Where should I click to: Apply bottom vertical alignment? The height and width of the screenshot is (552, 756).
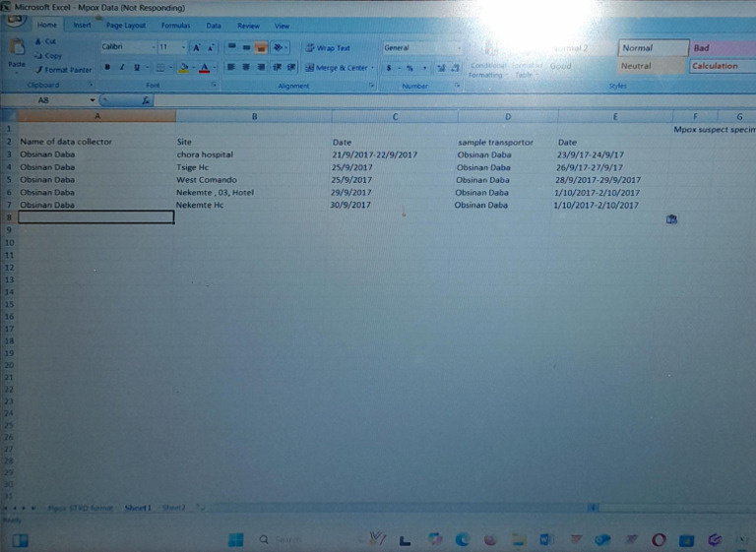click(x=261, y=47)
